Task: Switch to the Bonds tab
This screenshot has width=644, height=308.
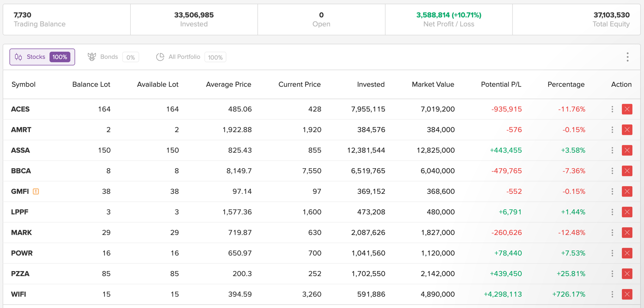Action: point(113,57)
